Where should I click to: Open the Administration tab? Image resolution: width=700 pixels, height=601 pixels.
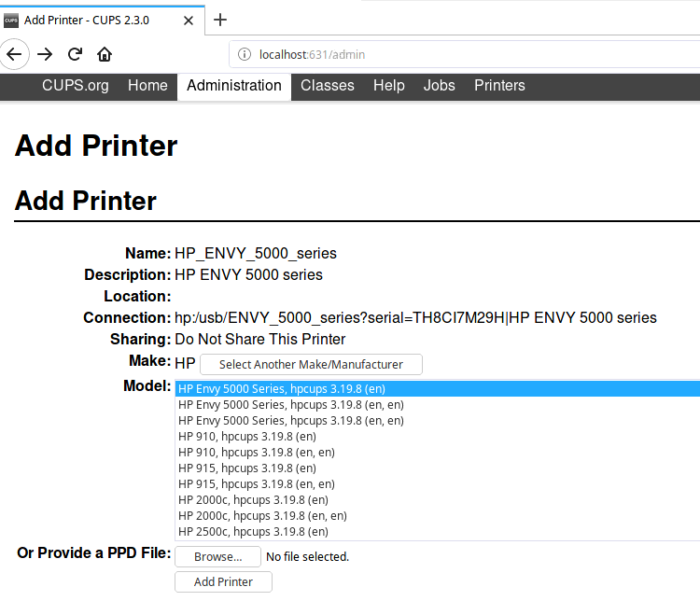(x=233, y=86)
